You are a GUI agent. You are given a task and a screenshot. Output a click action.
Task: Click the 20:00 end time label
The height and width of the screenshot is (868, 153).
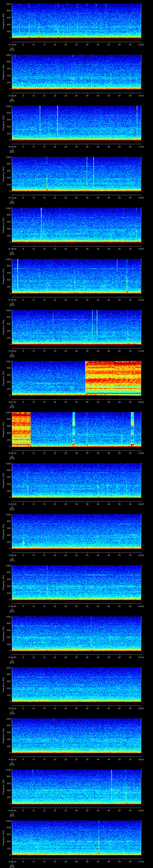point(141,300)
